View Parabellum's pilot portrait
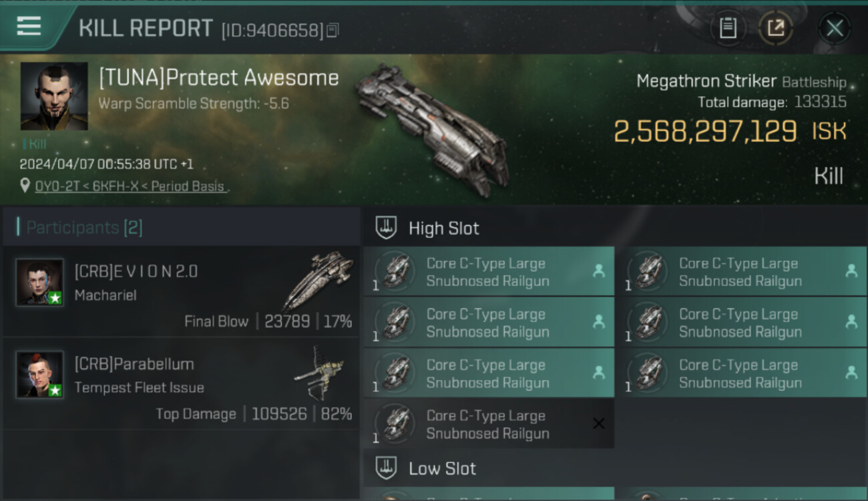Image resolution: width=868 pixels, height=501 pixels. 40,374
